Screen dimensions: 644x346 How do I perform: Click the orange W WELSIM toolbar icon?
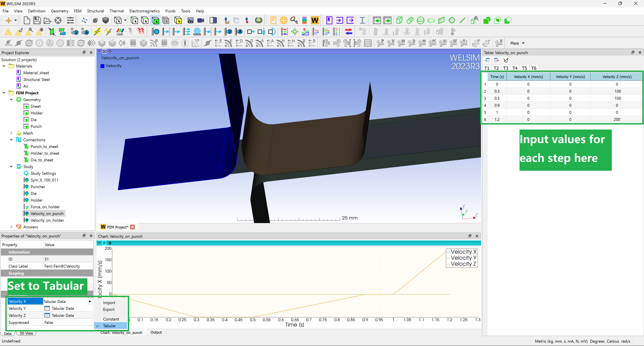(315, 20)
